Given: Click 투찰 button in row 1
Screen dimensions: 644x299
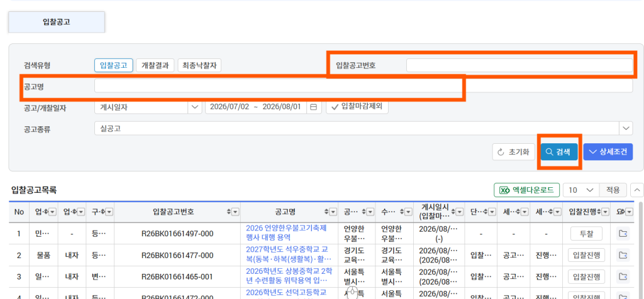Looking at the screenshot, I should [586, 234].
